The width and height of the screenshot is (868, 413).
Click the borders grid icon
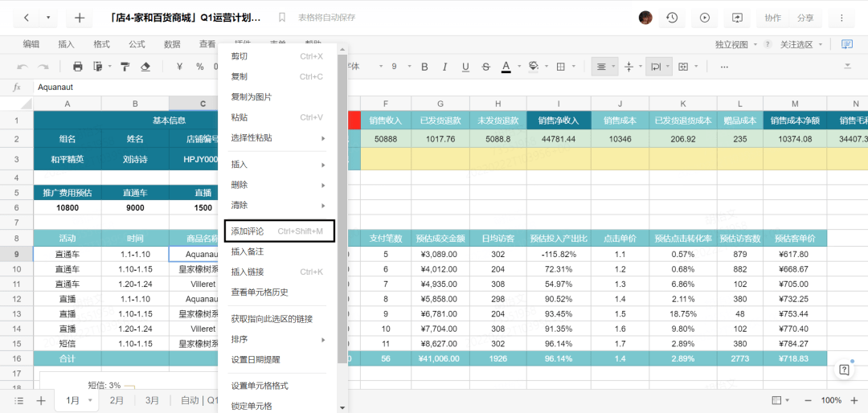pyautogui.click(x=561, y=67)
